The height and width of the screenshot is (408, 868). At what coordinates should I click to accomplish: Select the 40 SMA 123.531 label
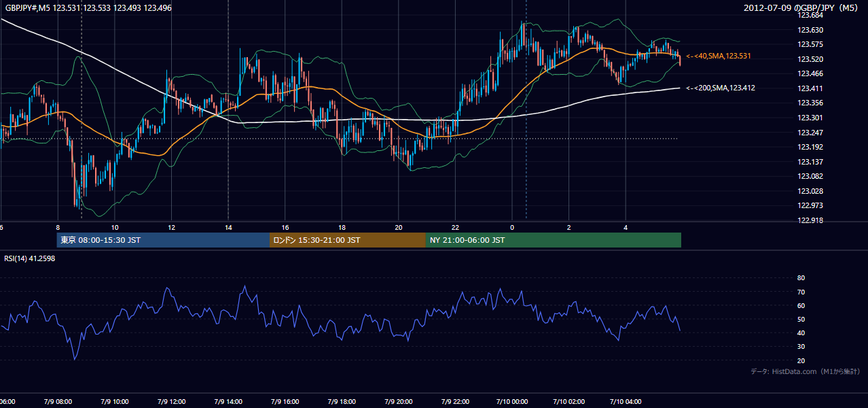719,56
